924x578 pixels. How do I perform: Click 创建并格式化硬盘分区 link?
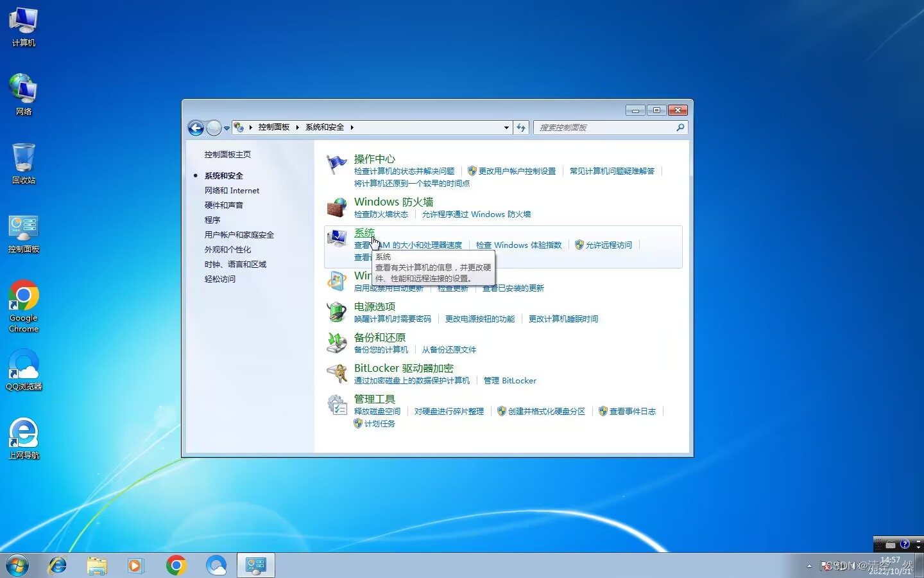(547, 411)
